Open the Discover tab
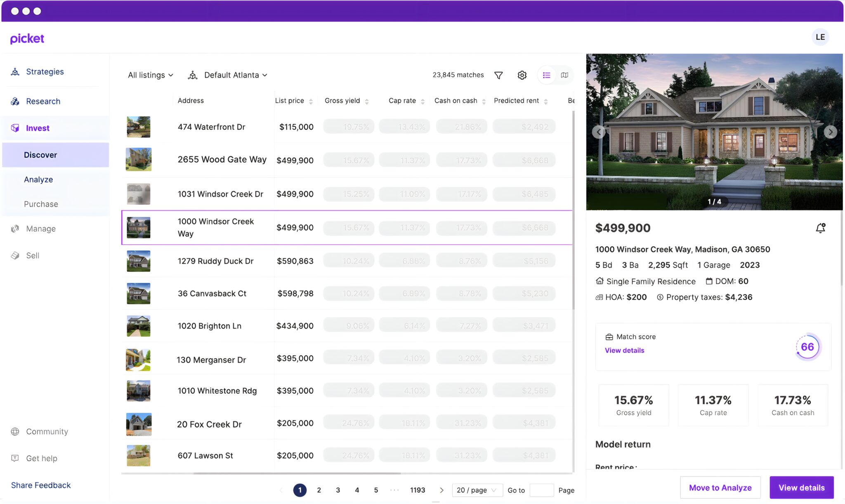The image size is (845, 504). coord(56,155)
